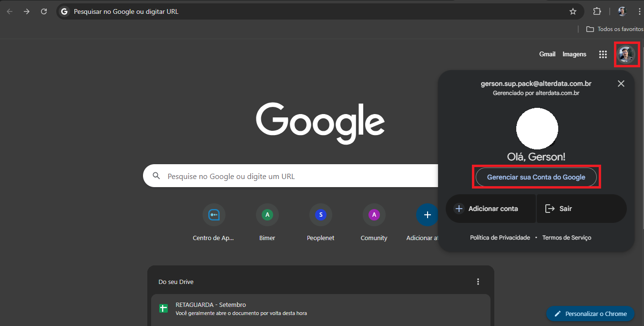Image resolution: width=644 pixels, height=326 pixels.
Task: Open the Bimer shortcut
Action: point(267,223)
